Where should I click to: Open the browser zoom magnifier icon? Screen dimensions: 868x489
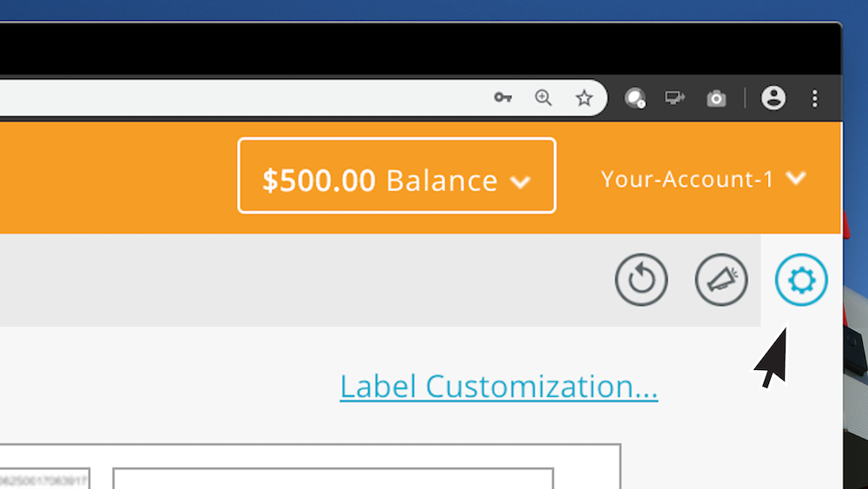pyautogui.click(x=543, y=98)
